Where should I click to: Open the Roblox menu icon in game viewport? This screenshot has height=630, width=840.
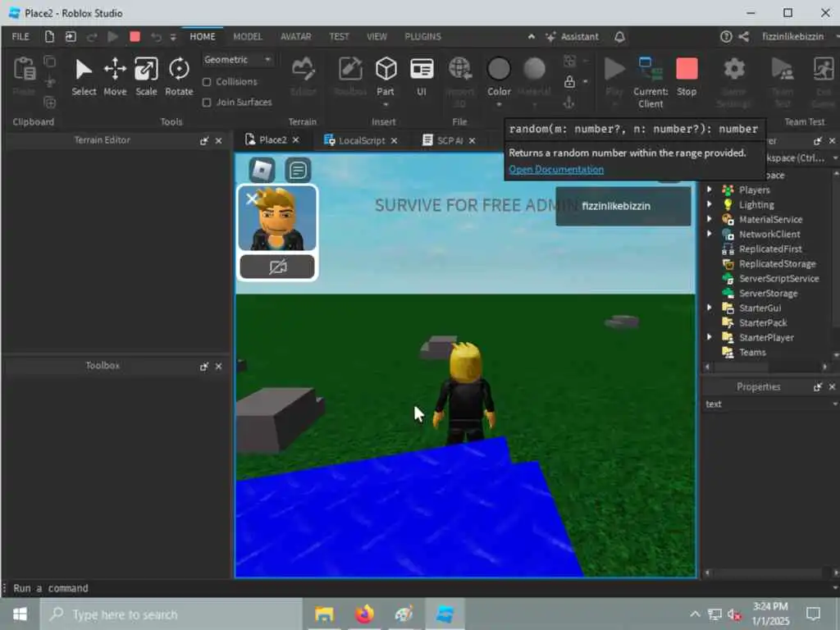[x=262, y=171]
